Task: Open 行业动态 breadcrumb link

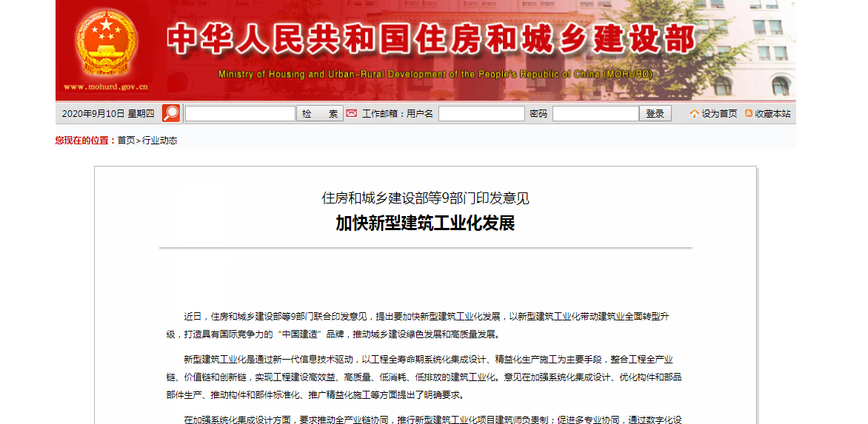Action: pyautogui.click(x=159, y=141)
